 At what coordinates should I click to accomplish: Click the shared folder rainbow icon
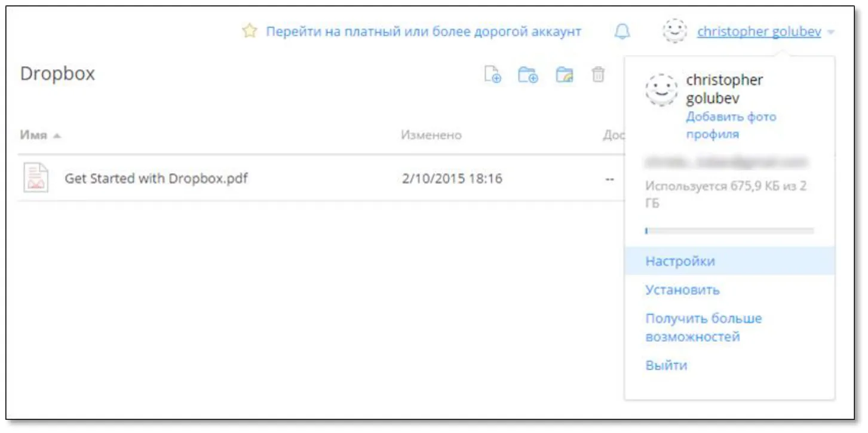(565, 75)
